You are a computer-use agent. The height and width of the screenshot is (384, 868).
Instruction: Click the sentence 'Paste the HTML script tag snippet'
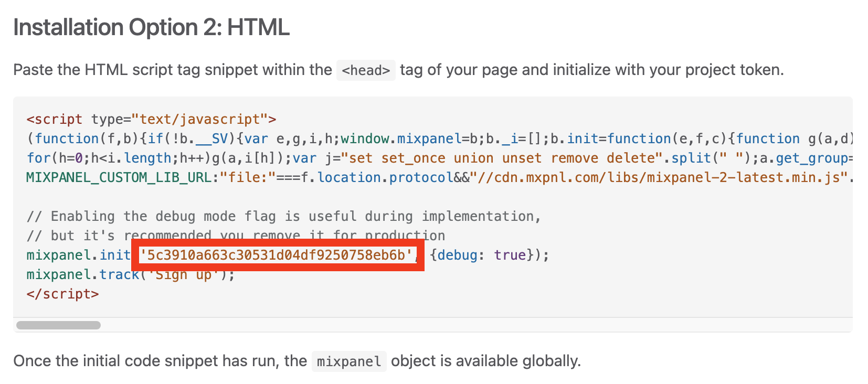click(x=398, y=70)
